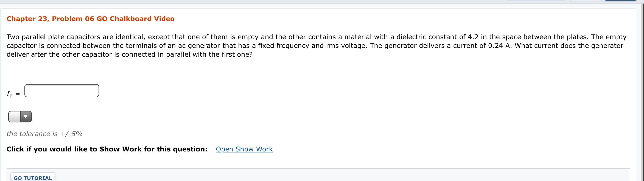Open the Show Work link

coord(244,149)
